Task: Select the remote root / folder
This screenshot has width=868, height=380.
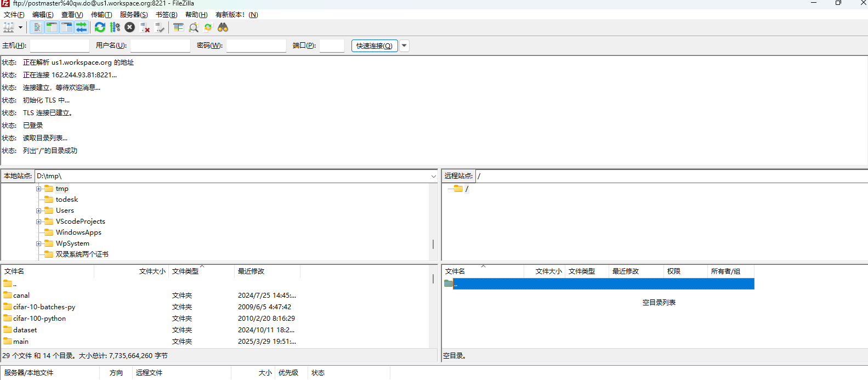Action: point(467,189)
